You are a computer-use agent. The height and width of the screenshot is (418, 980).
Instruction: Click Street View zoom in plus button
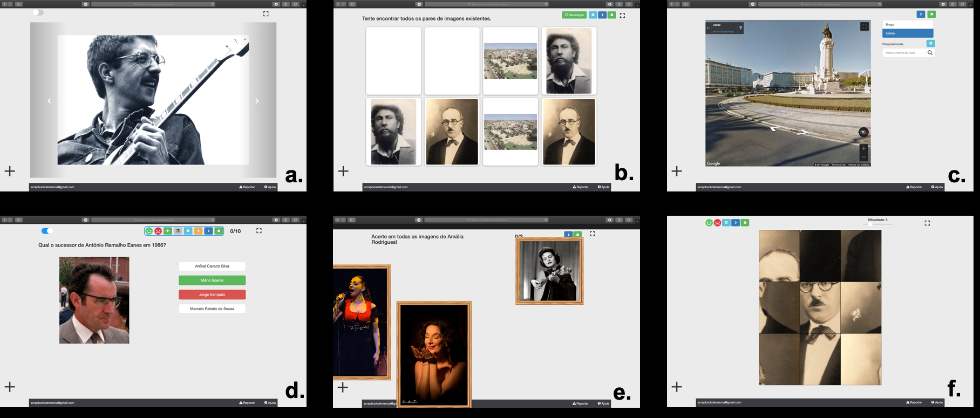click(x=863, y=148)
